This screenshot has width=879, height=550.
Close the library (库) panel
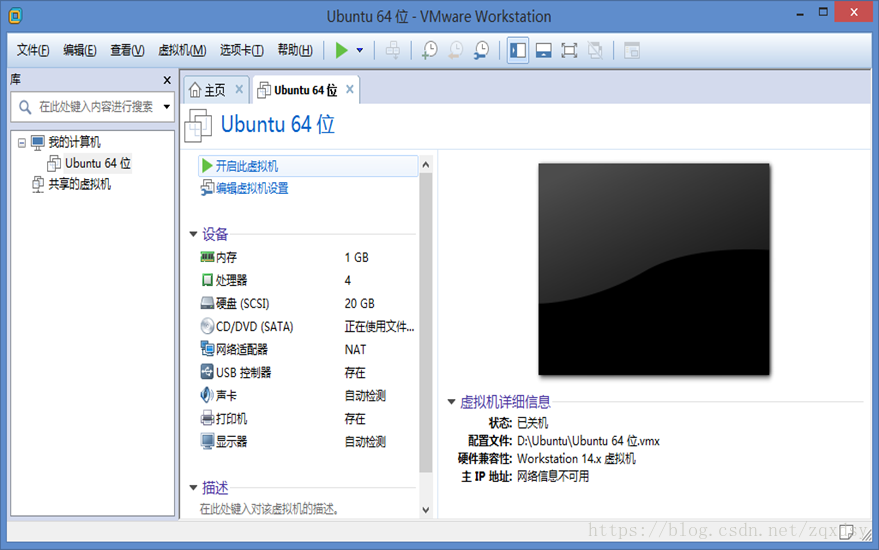point(167,80)
